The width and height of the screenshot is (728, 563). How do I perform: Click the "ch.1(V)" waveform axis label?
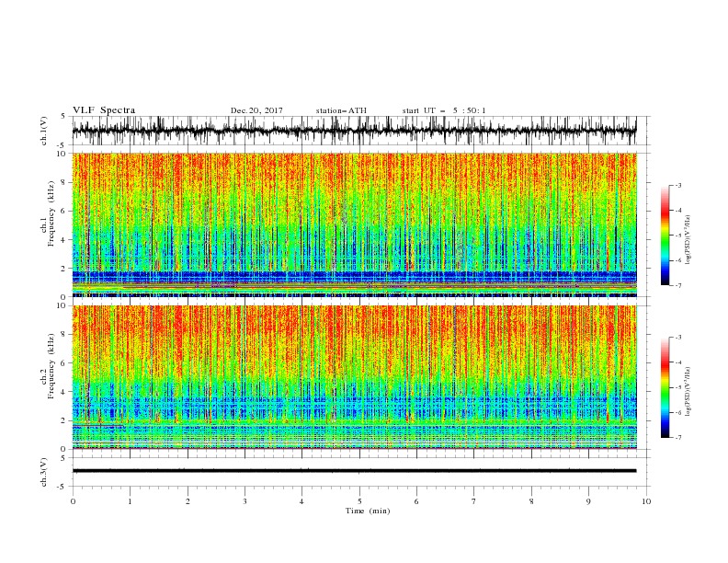point(44,131)
